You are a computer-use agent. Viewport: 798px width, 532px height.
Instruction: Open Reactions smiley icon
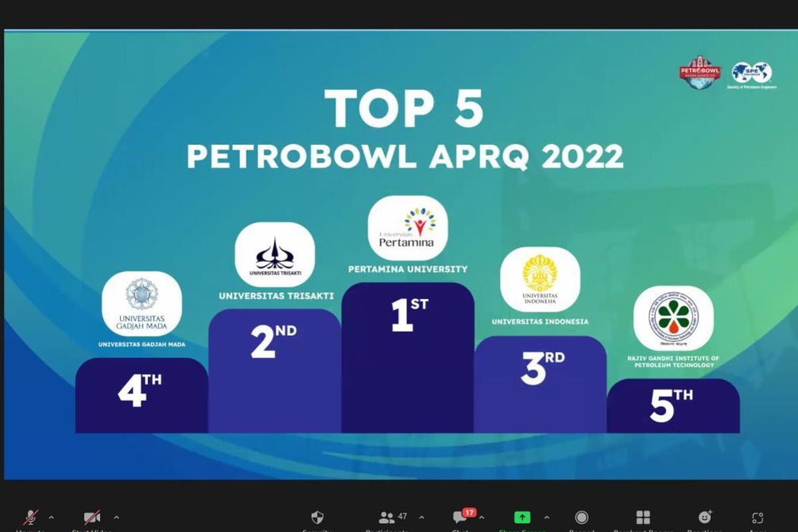tap(705, 517)
